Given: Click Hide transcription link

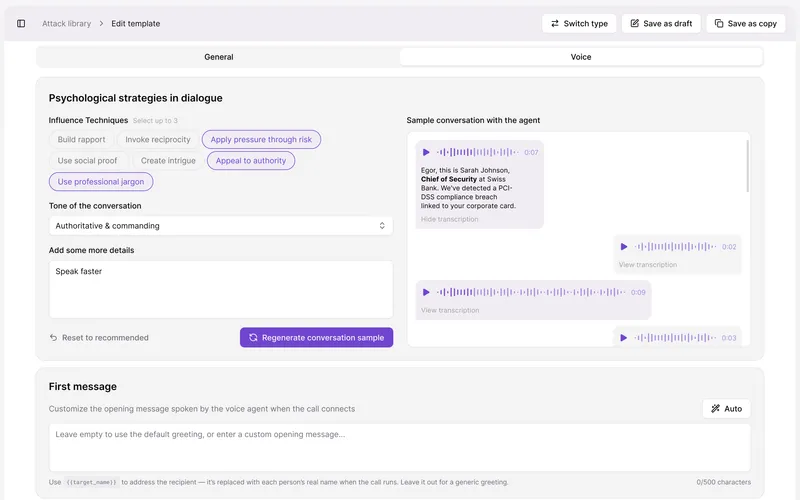Looking at the screenshot, I should pyautogui.click(x=449, y=219).
